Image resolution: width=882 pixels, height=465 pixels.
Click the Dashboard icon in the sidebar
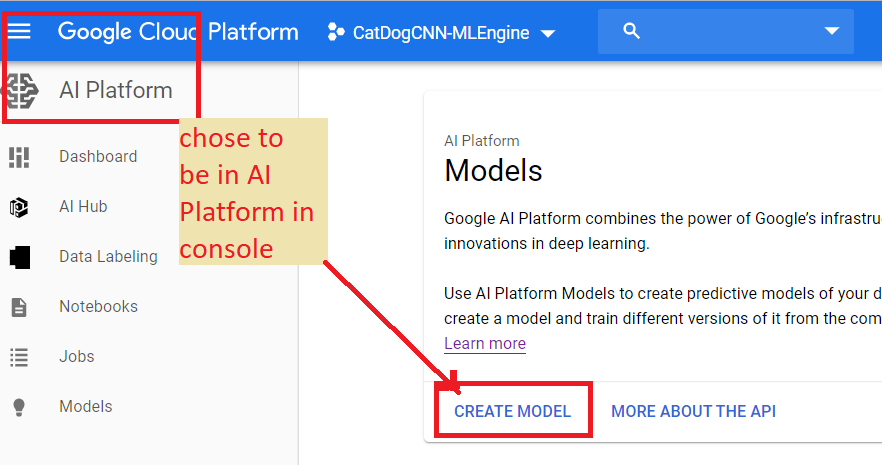point(19,157)
